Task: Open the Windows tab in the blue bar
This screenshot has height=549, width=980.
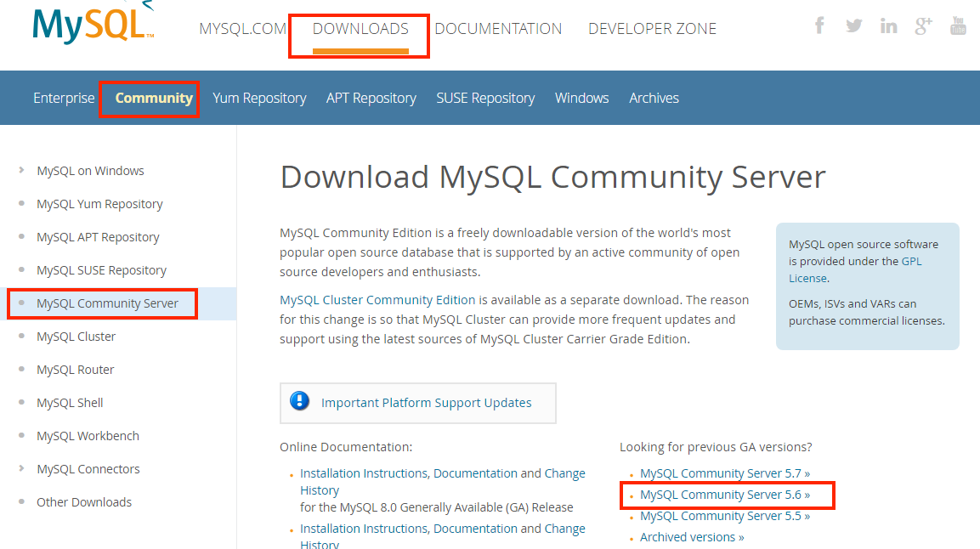Action: tap(582, 98)
